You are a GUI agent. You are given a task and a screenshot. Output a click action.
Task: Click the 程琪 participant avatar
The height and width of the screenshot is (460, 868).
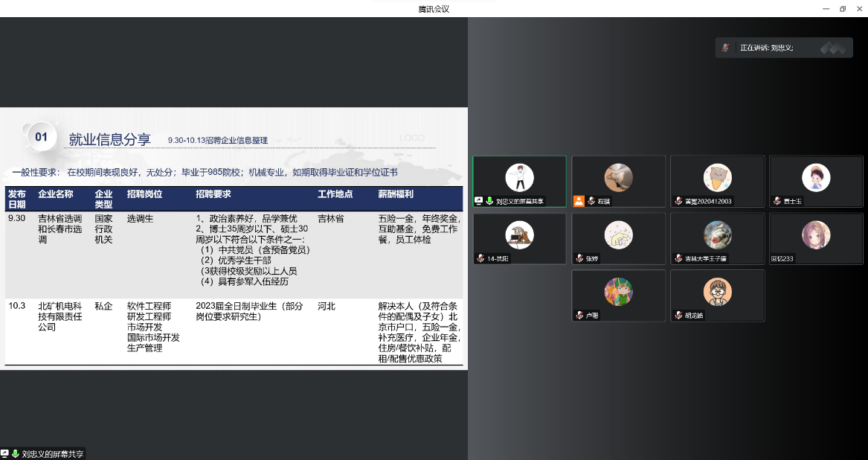coord(618,177)
